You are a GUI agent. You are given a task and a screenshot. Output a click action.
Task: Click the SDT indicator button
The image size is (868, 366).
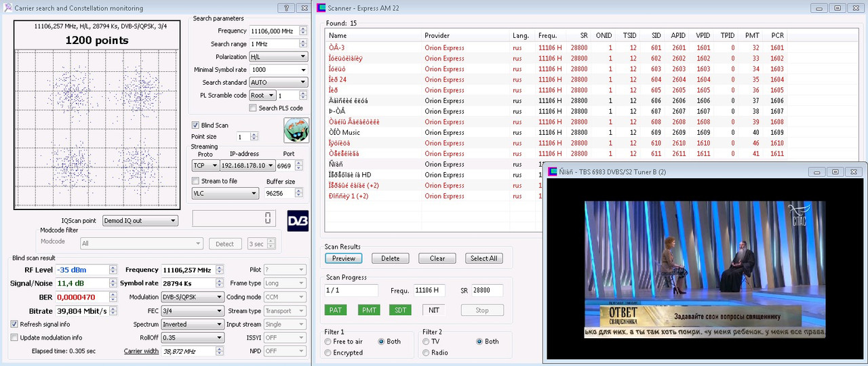pyautogui.click(x=400, y=310)
